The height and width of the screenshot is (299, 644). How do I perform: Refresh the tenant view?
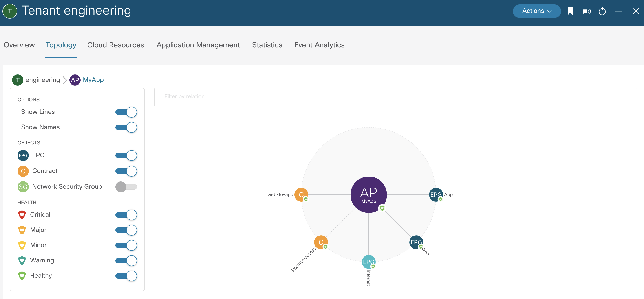[x=602, y=11]
